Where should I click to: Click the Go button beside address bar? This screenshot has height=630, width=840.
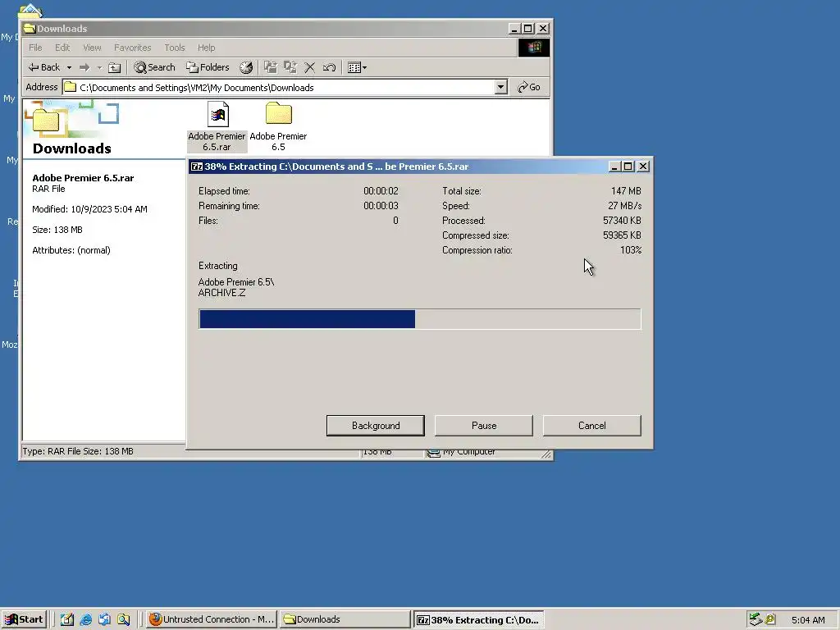529,87
